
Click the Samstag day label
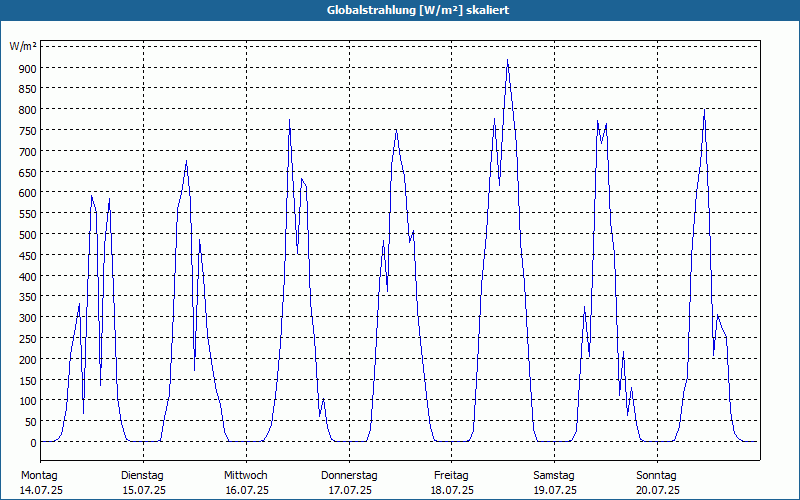click(x=554, y=476)
